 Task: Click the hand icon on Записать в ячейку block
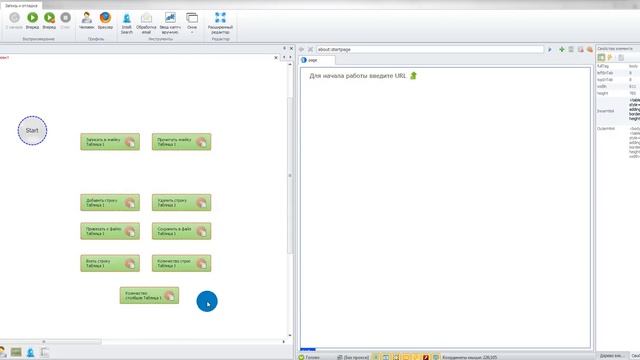130,142
